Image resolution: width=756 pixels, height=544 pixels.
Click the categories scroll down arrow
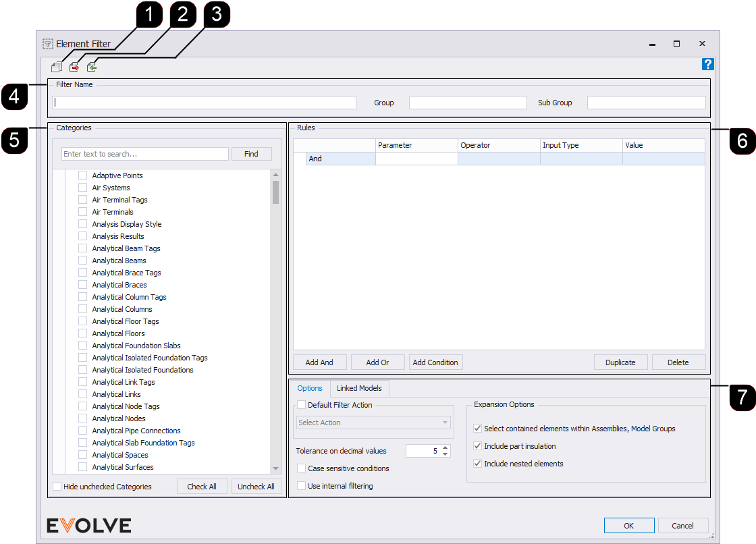pyautogui.click(x=276, y=468)
